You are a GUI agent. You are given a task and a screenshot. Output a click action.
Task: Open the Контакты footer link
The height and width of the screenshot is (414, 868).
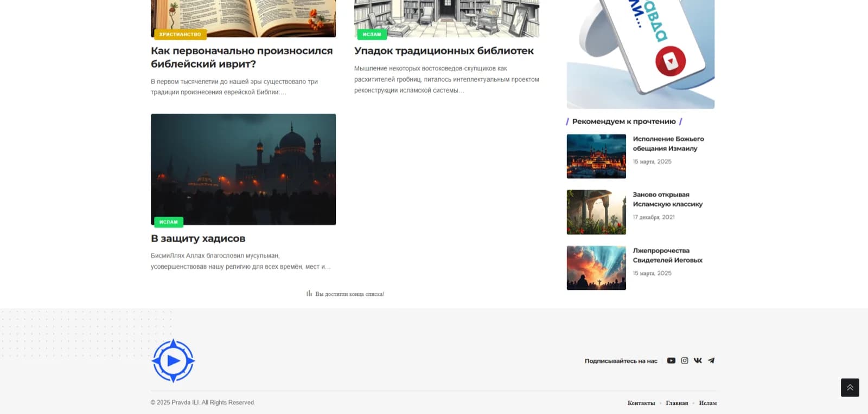641,403
